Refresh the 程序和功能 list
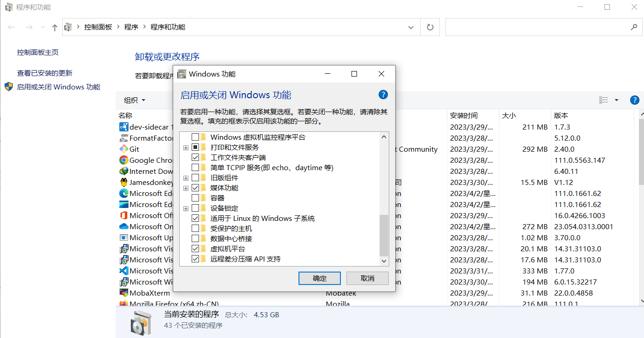The height and width of the screenshot is (338, 644). [x=430, y=27]
